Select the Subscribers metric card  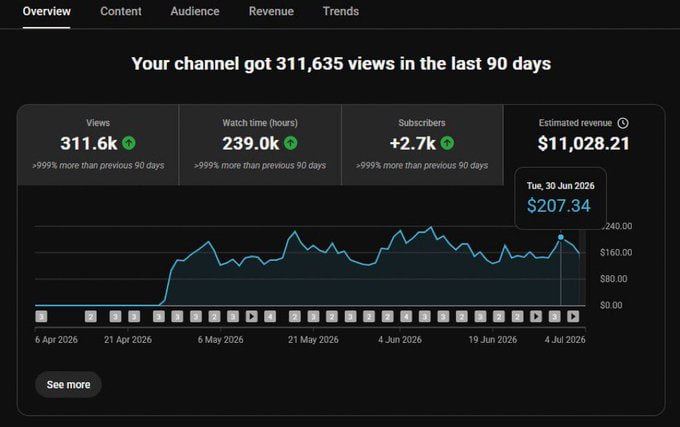tap(422, 145)
